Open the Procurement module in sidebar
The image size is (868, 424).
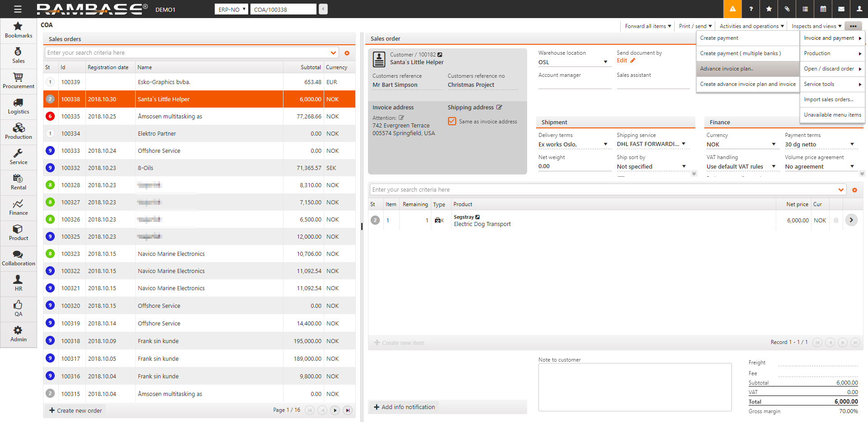point(18,80)
